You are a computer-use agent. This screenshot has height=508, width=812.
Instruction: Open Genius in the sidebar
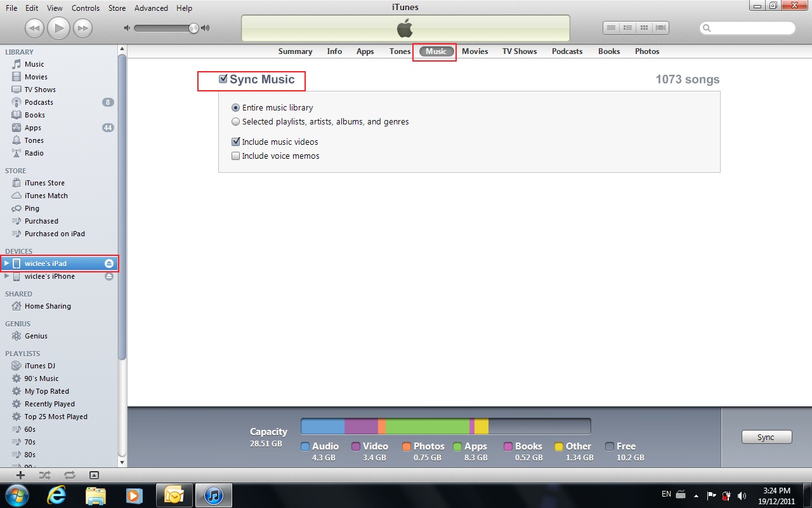36,336
